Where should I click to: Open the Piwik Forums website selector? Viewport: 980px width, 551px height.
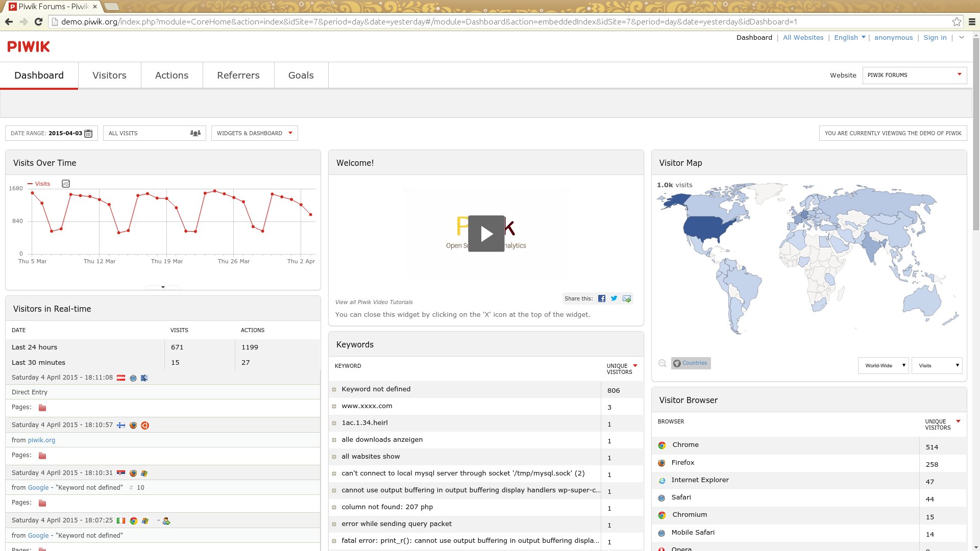click(x=914, y=75)
